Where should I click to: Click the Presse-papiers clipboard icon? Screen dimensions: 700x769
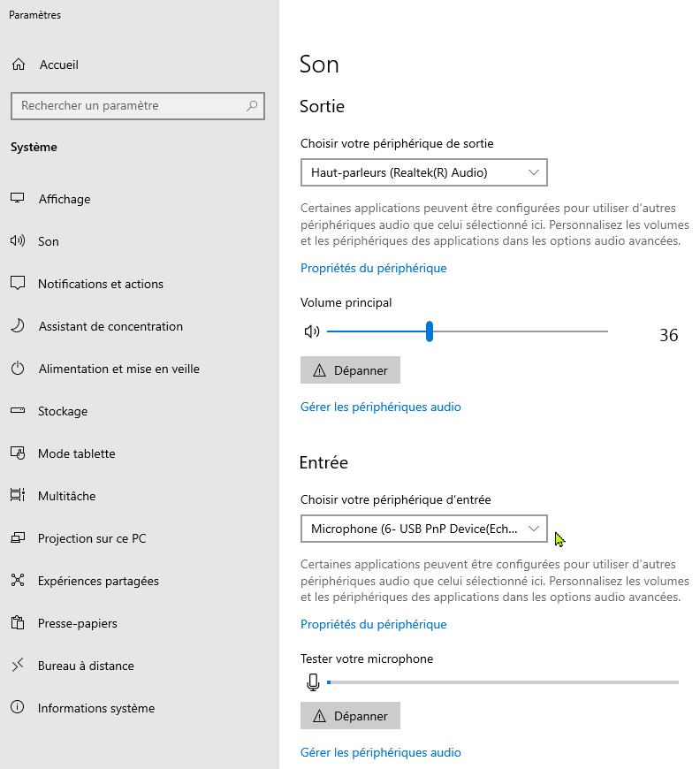point(18,623)
